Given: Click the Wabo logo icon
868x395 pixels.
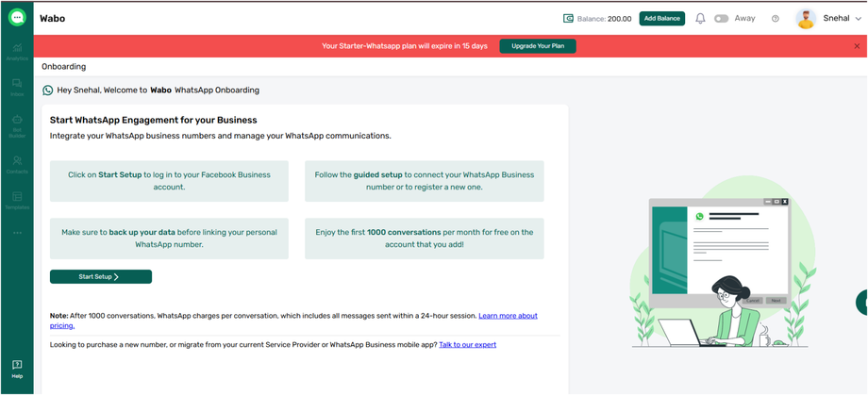Looking at the screenshot, I should (x=17, y=18).
